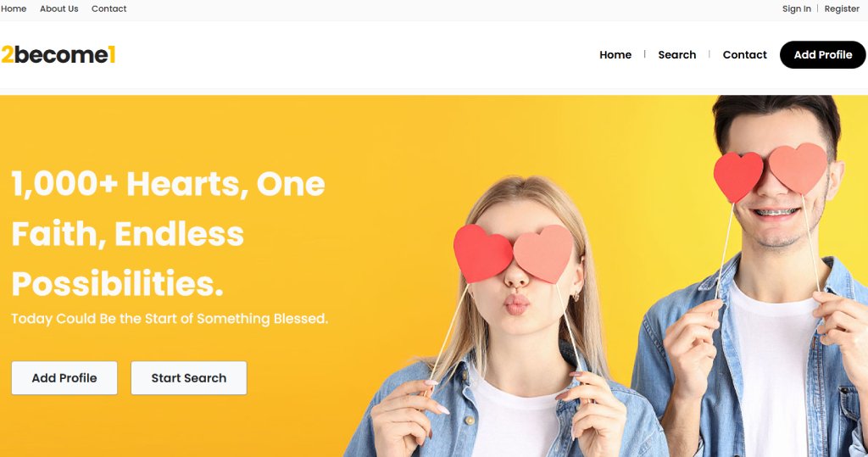Click the 'Today Could Be the Start' tagline
The height and width of the screenshot is (457, 868).
click(x=170, y=319)
